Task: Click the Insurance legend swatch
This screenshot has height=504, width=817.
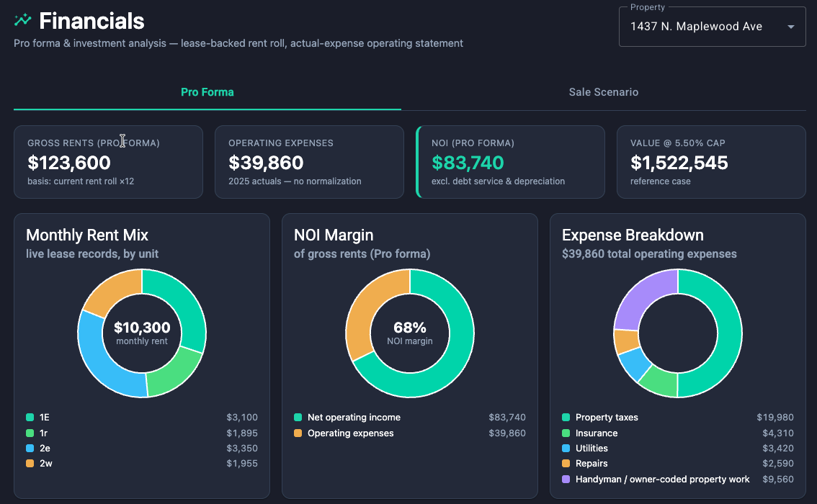Action: (566, 433)
